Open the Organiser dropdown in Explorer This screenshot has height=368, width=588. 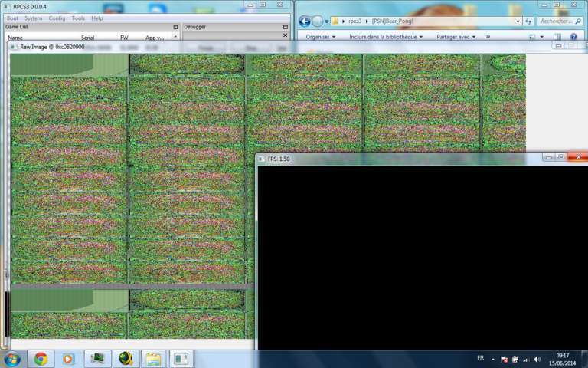pyautogui.click(x=321, y=36)
